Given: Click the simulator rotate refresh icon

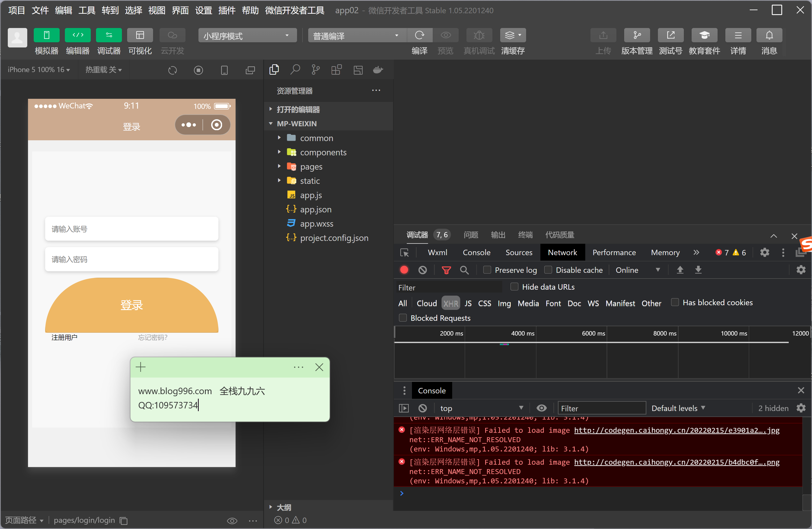Looking at the screenshot, I should 173,70.
